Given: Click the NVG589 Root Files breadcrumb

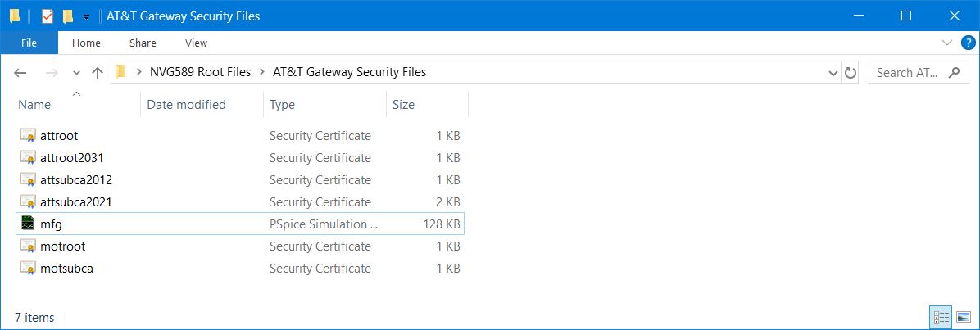Looking at the screenshot, I should pyautogui.click(x=200, y=72).
